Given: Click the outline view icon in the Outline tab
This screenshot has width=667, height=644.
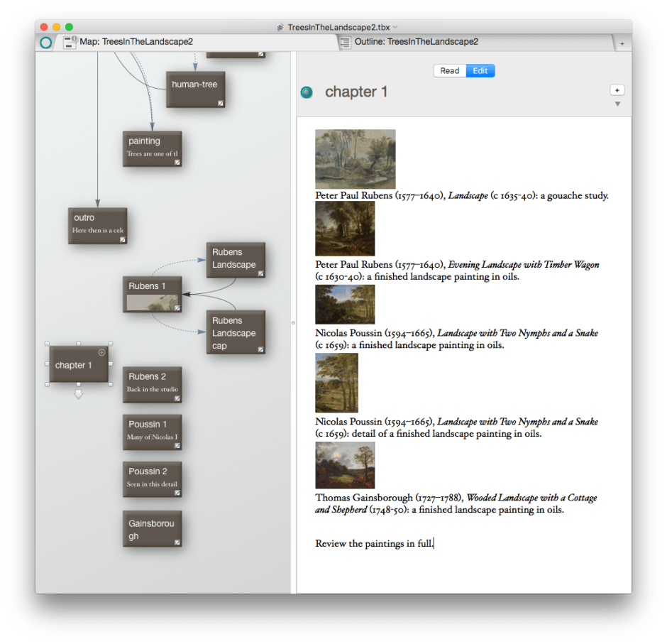Looking at the screenshot, I should 345,43.
